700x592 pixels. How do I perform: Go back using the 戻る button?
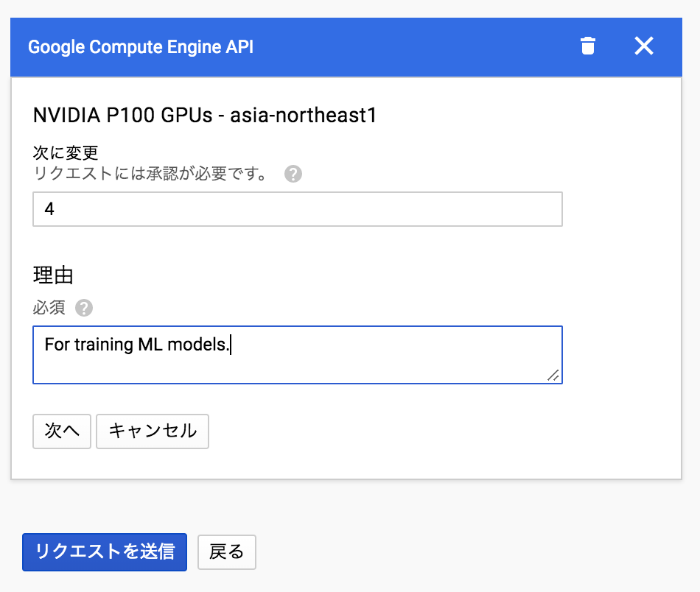coord(226,552)
